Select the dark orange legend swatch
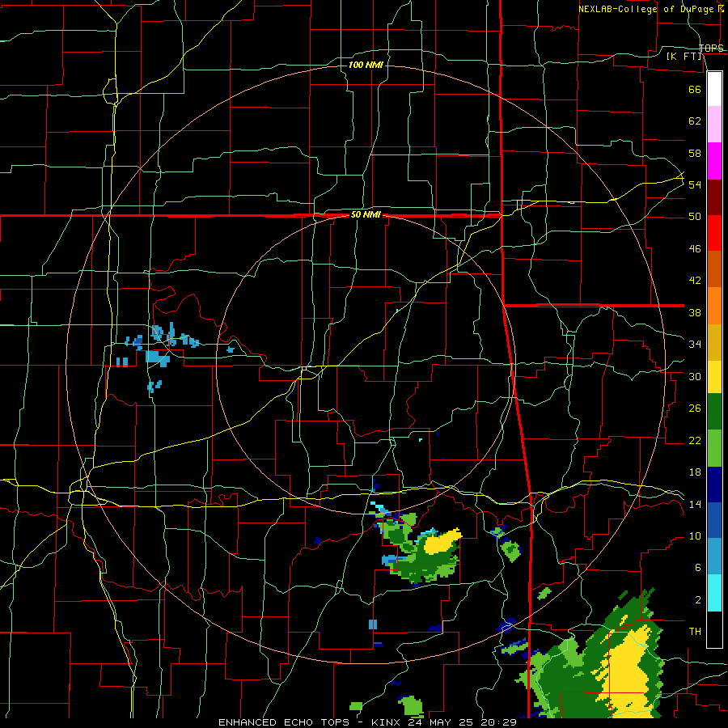 [x=714, y=269]
